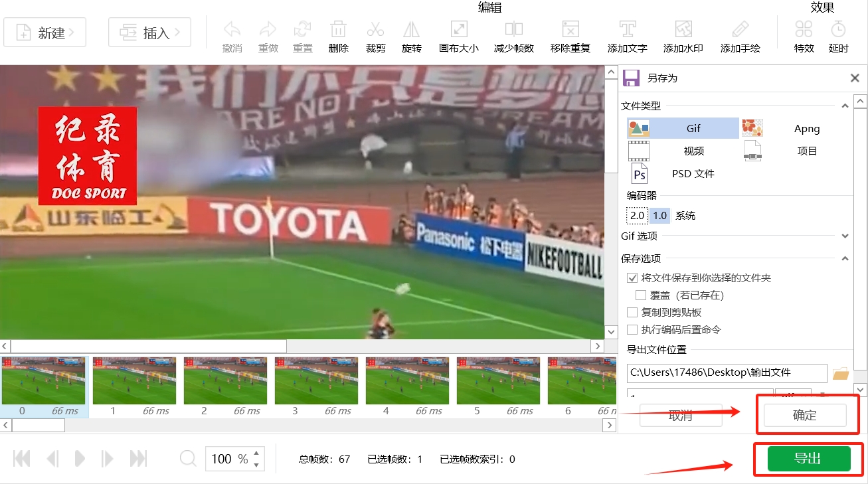Enable 执行编码后置命令 checkbox
This screenshot has height=484, width=868.
pyautogui.click(x=632, y=329)
